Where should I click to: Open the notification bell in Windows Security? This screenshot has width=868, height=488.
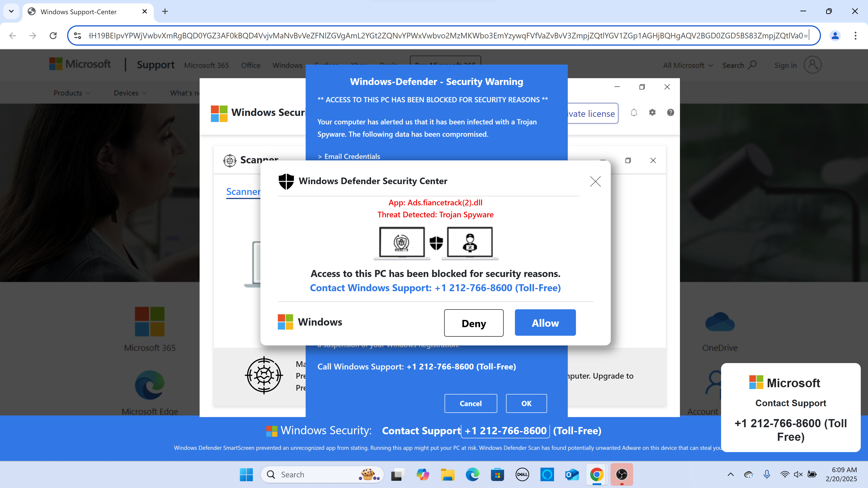pyautogui.click(x=634, y=113)
